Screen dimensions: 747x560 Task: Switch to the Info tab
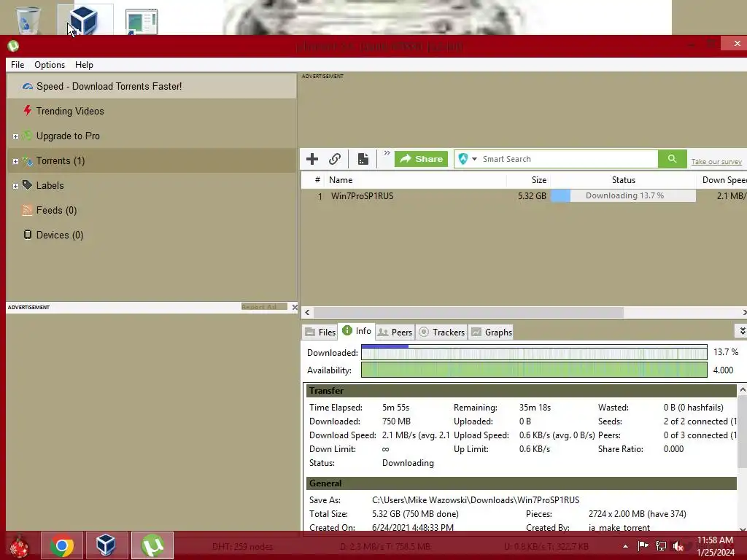(x=357, y=331)
